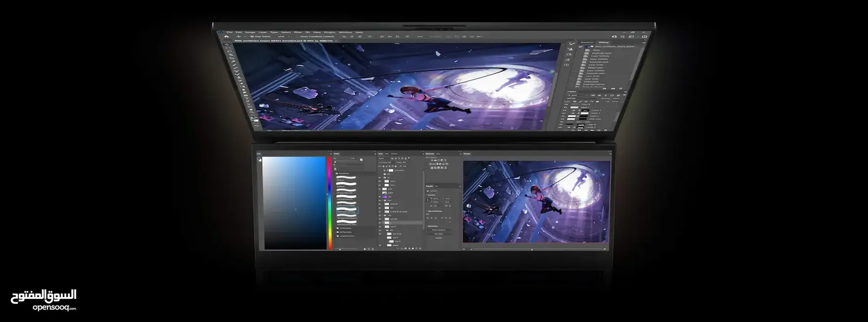Open the three-dots more options in options bar
Viewport: 868px width, 322px height.
point(420,36)
